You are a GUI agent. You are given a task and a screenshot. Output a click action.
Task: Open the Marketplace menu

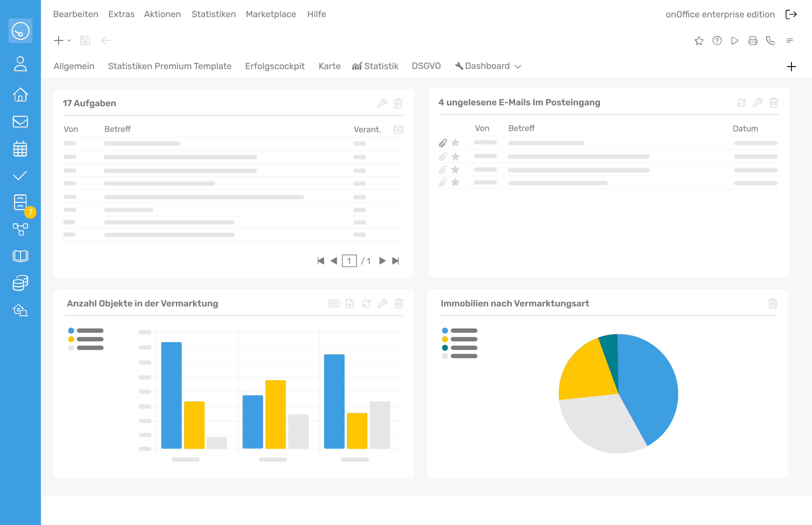click(x=271, y=14)
